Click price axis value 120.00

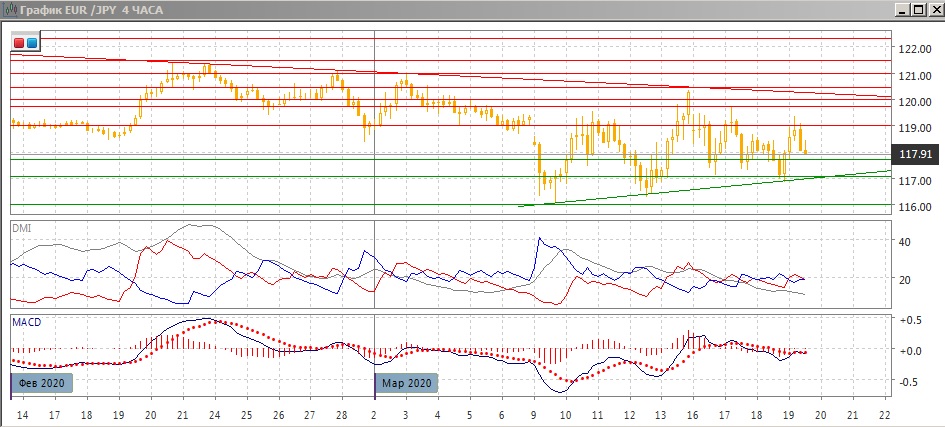[x=915, y=102]
